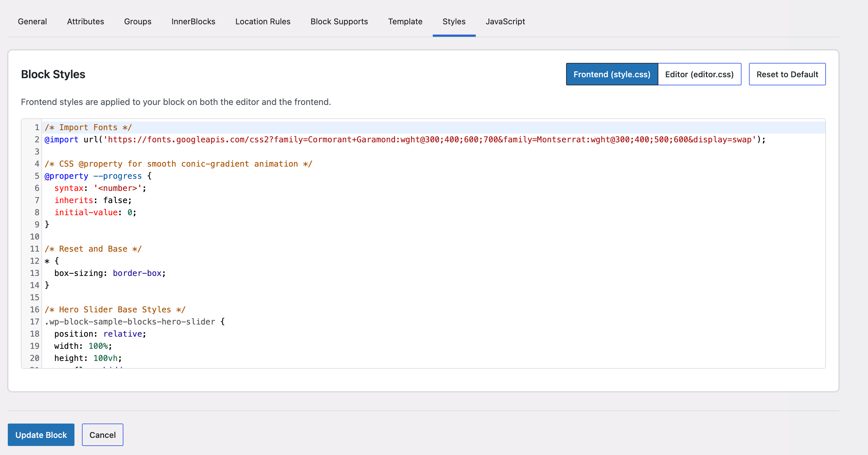Click the @import Google Fonts URL line
Image resolution: width=868 pixels, height=455 pixels.
click(405, 140)
